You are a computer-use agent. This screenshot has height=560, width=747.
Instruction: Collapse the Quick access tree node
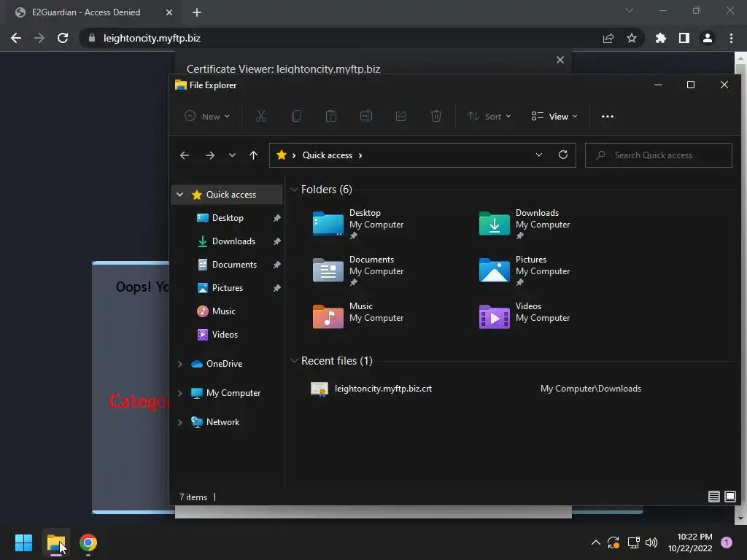click(179, 194)
